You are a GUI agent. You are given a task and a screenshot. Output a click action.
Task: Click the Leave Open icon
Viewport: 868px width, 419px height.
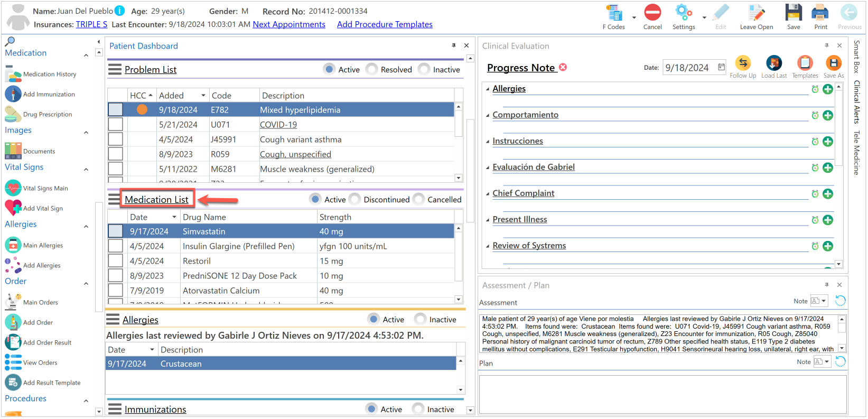[757, 13]
